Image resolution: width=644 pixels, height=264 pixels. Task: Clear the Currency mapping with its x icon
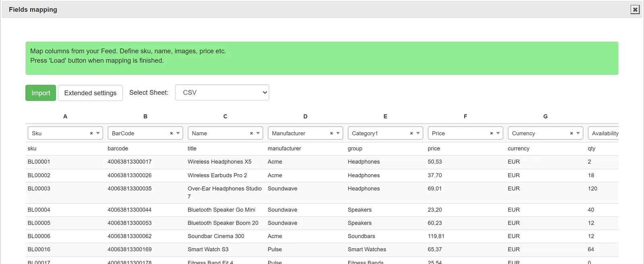572,133
